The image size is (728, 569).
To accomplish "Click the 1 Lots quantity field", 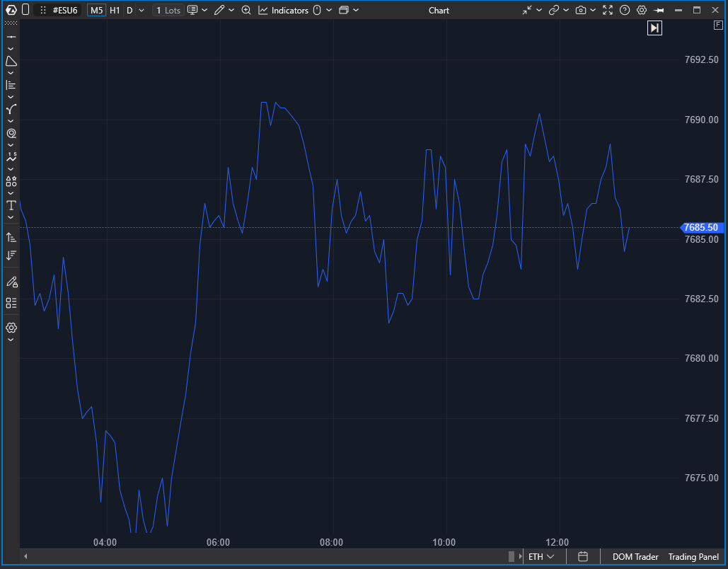I will (168, 10).
